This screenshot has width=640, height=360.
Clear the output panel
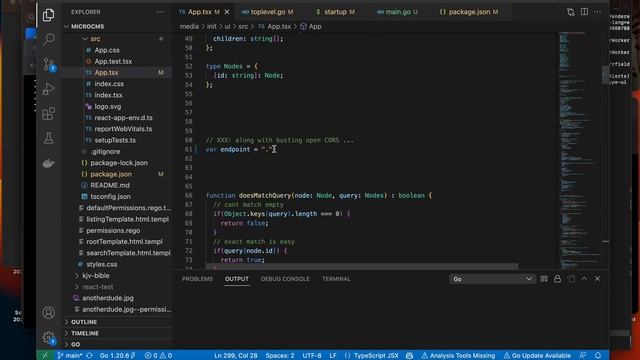tap(544, 279)
